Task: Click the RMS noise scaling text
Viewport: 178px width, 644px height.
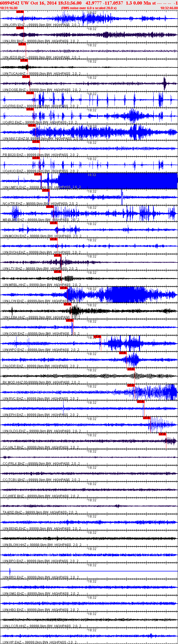Action: (89, 8)
